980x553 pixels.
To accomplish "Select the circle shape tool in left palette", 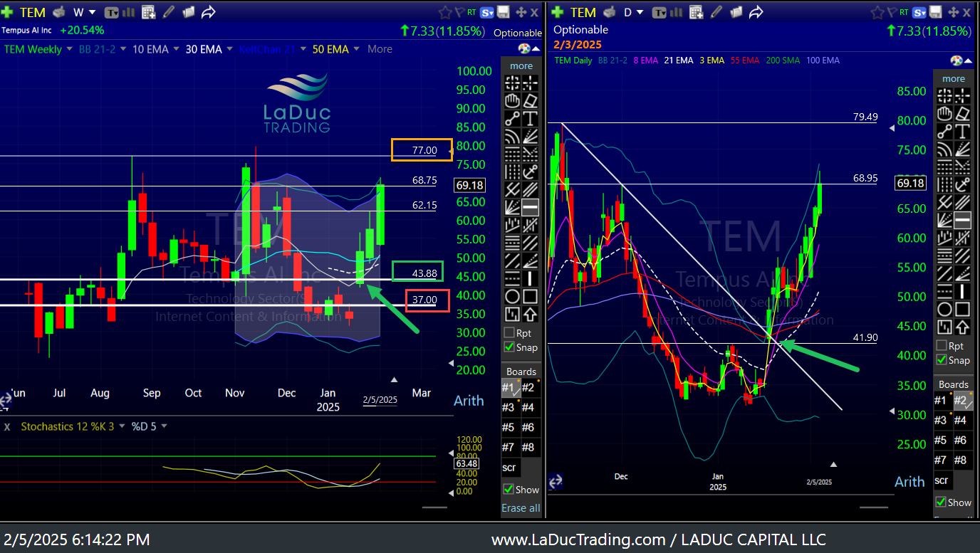I will coord(512,296).
